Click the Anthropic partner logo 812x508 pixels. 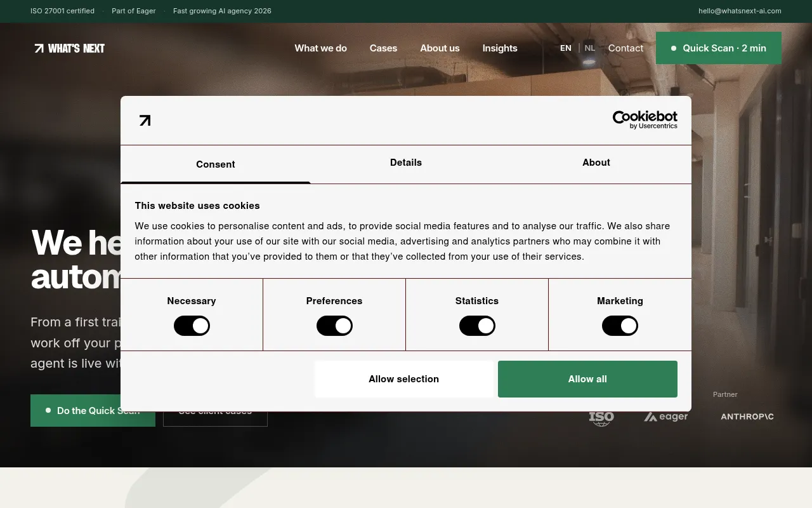[x=747, y=417]
